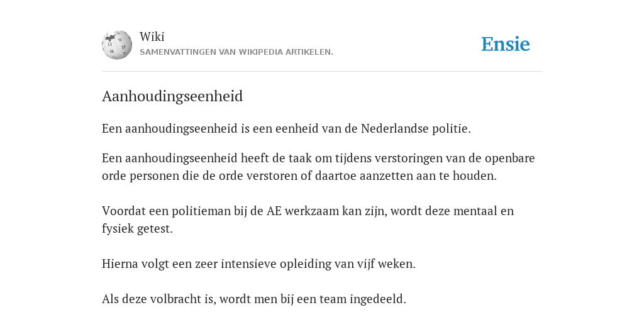Click the Aanhoudingseenheid title heading

172,96
